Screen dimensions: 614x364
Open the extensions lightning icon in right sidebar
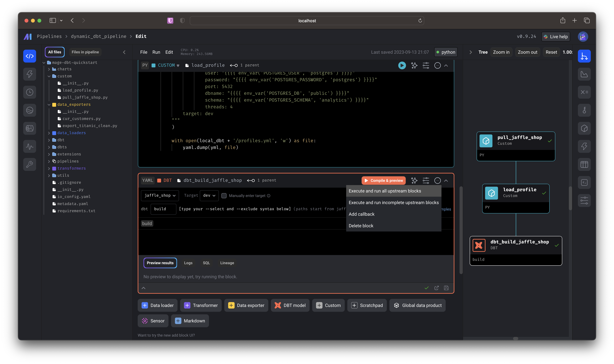tap(584, 146)
